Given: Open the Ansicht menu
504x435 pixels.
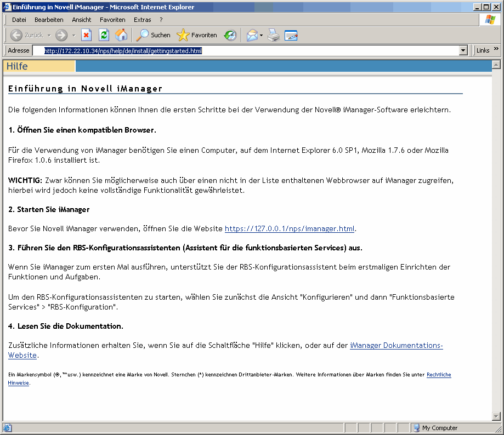Looking at the screenshot, I should (x=81, y=19).
